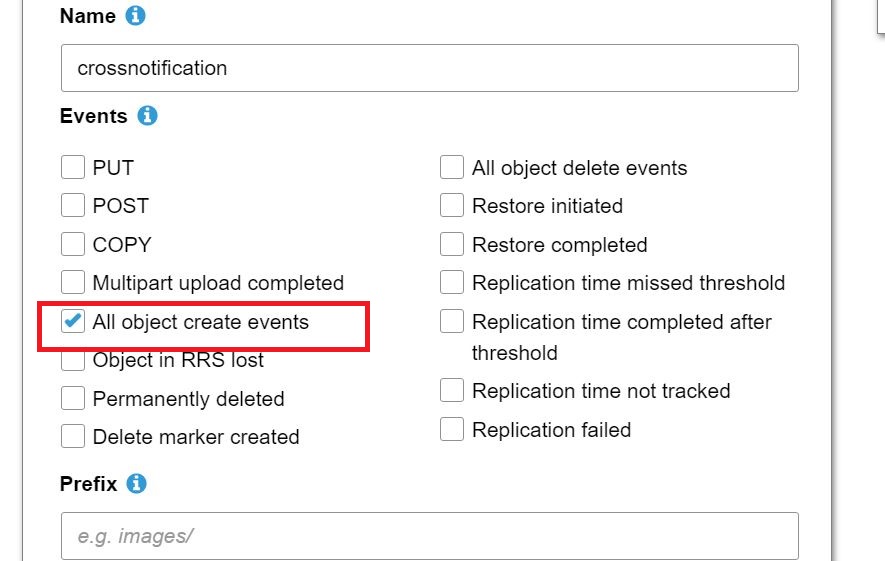Click the info icon next to Events
Screen dimensions: 885x561
(x=148, y=116)
